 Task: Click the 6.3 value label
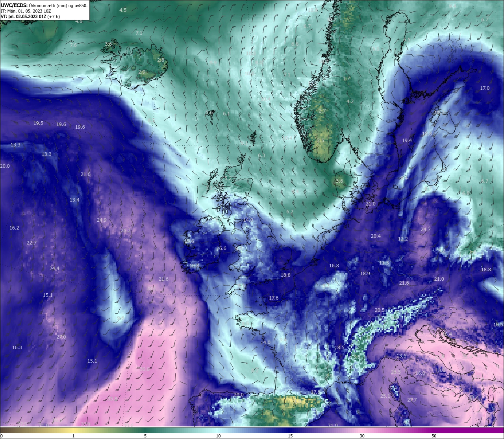pos(261,155)
